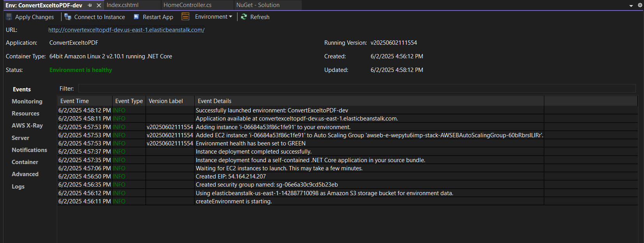Select 'Added EC2 instance' event row

347,135
